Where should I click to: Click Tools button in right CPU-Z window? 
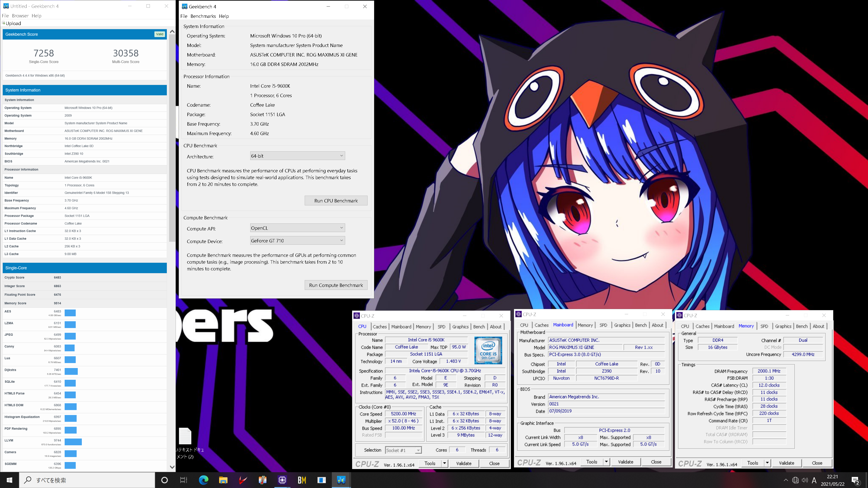[x=753, y=463]
